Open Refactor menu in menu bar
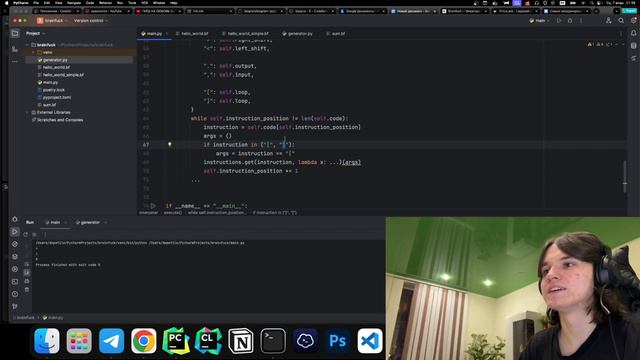Image resolution: width=640 pixels, height=360 pixels. click(105, 3)
